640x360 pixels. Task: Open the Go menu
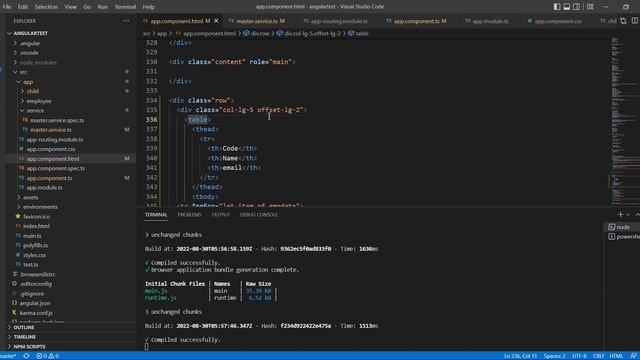pos(87,7)
